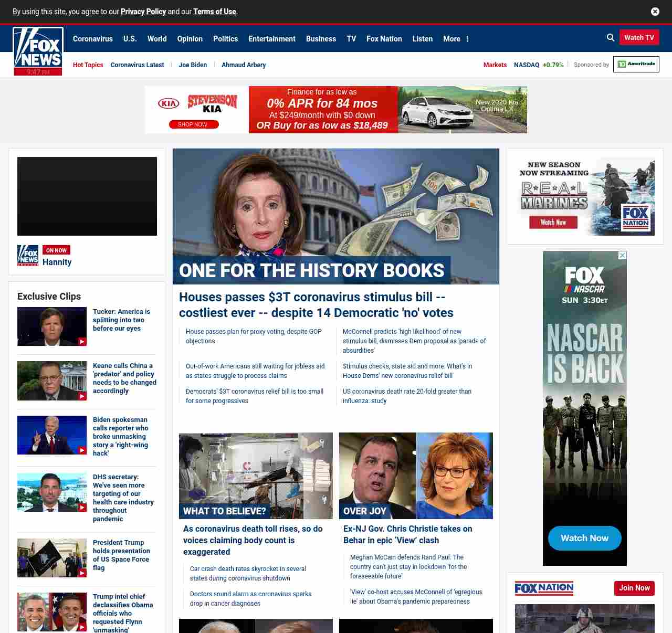672x633 pixels.
Task: Open the Politics navigation section
Action: 225,39
